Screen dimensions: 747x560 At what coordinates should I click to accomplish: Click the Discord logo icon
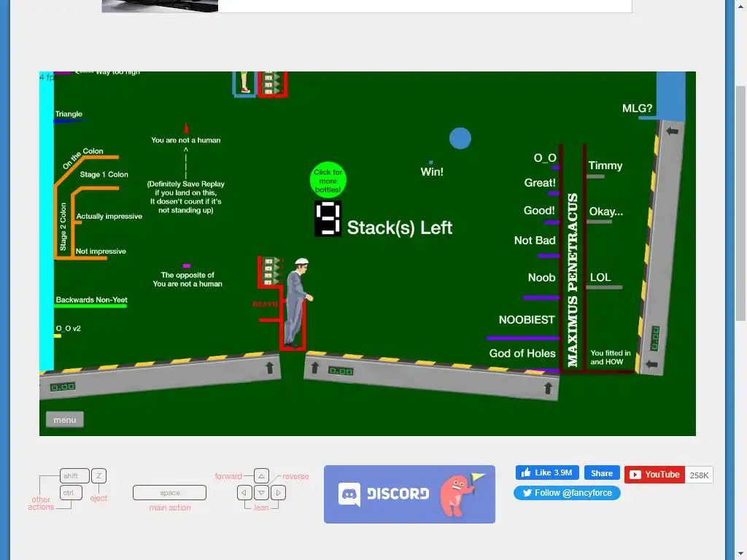point(349,494)
